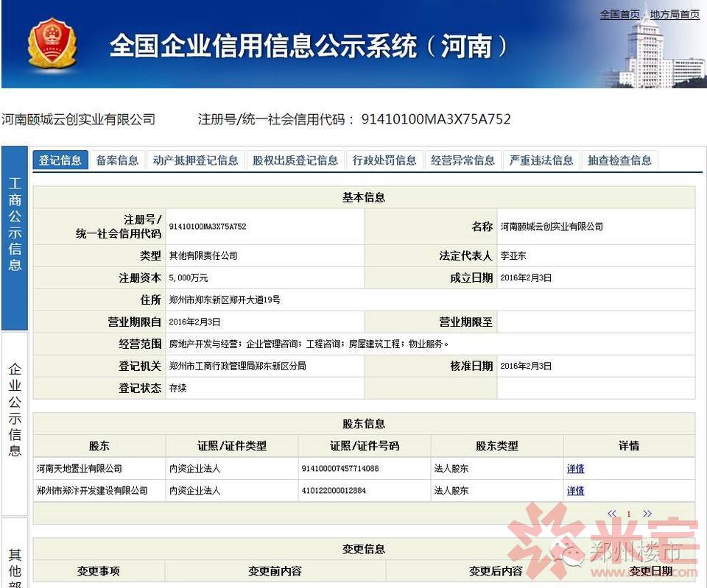
Task: Open 地方局首页 link in header
Action: pyautogui.click(x=675, y=15)
